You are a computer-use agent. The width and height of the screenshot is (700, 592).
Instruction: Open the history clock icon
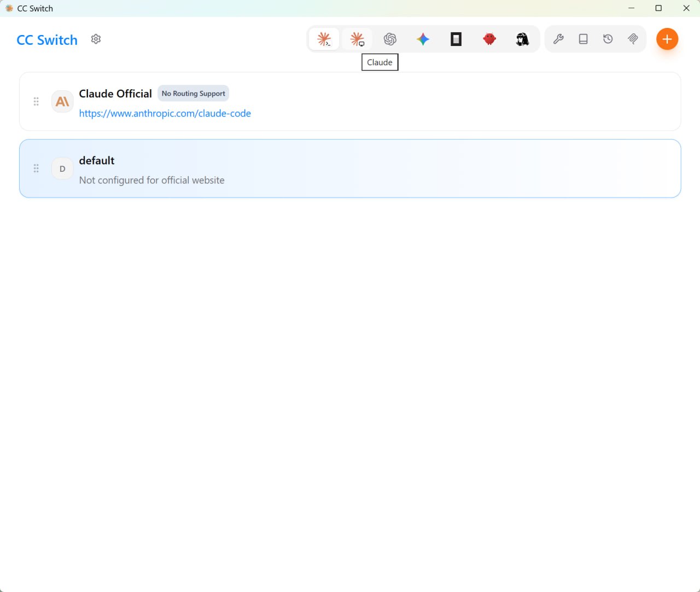point(608,39)
